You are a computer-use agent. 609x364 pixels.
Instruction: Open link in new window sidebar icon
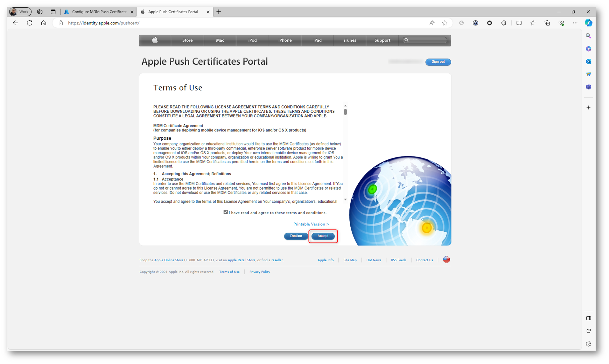click(x=588, y=331)
